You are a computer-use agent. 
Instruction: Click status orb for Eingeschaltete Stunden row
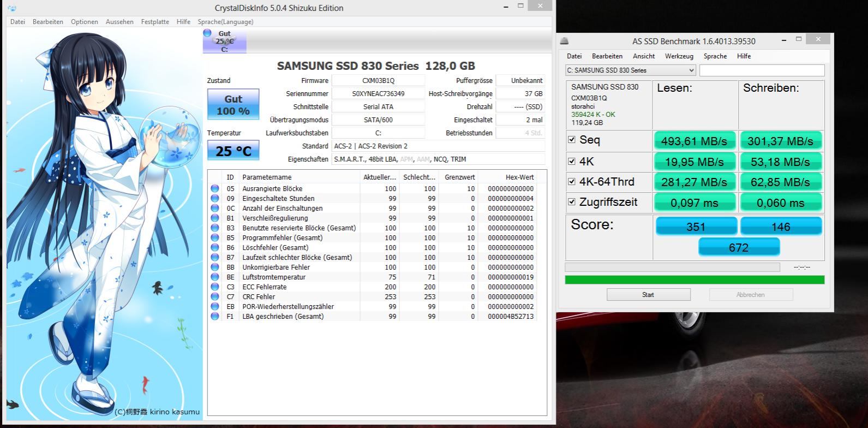[x=215, y=198]
